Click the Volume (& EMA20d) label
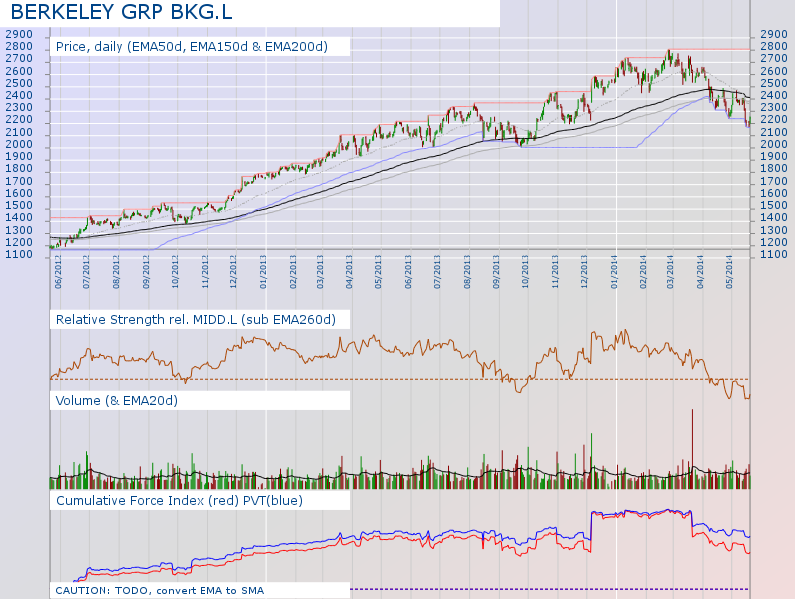The height and width of the screenshot is (601, 795). [x=117, y=401]
